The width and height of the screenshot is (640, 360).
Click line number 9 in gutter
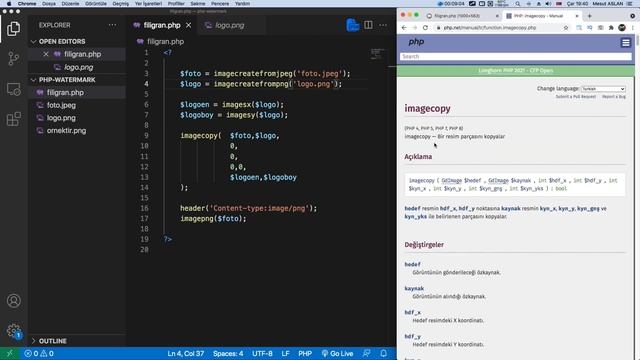[146, 136]
